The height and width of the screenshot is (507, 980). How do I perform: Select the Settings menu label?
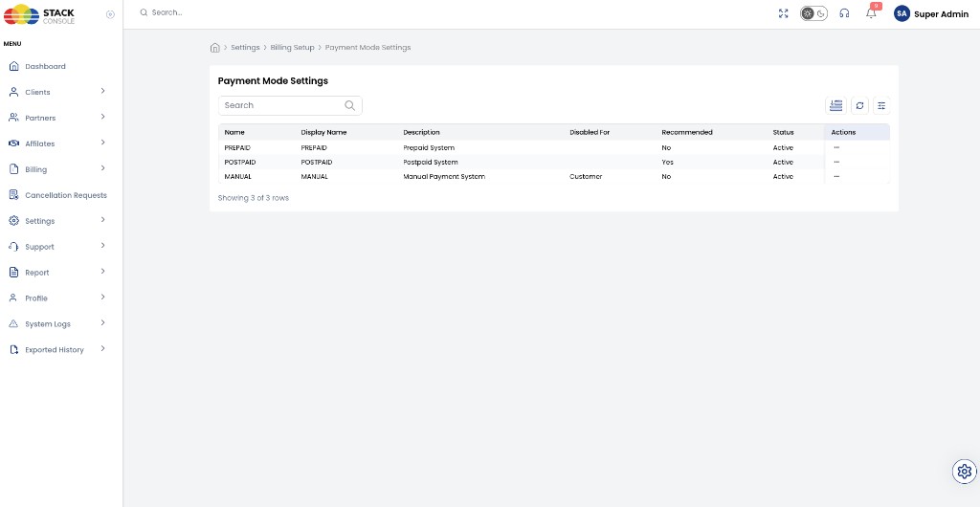pyautogui.click(x=40, y=221)
